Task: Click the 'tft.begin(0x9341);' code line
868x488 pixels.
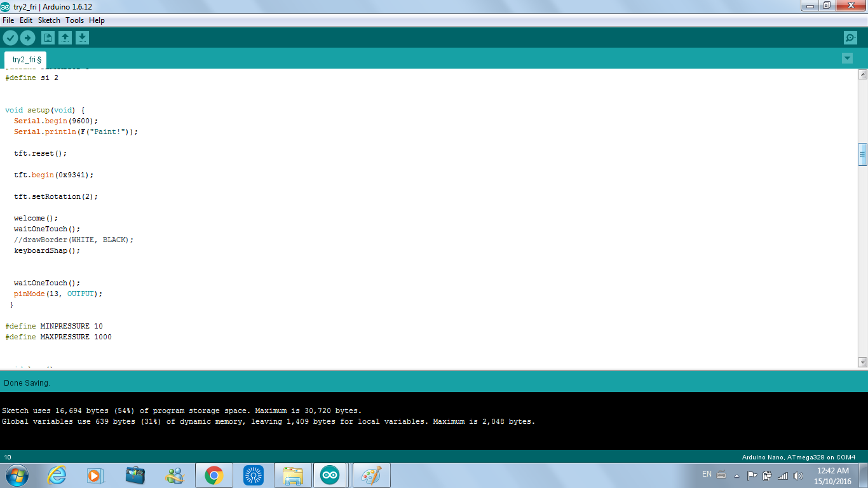Action: pyautogui.click(x=53, y=175)
